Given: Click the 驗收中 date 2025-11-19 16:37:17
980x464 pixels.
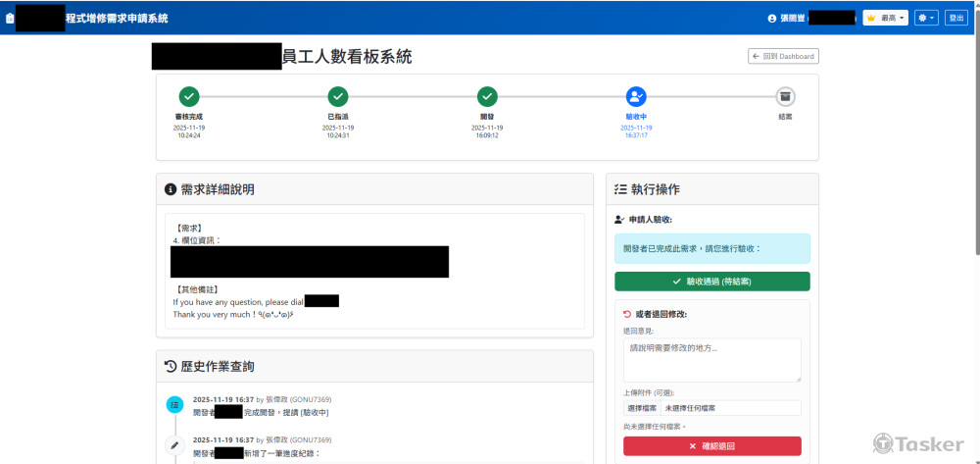Looking at the screenshot, I should tap(636, 131).
